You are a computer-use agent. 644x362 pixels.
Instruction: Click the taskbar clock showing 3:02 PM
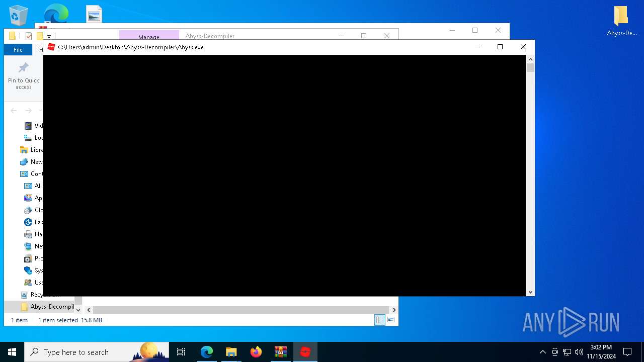click(x=601, y=352)
